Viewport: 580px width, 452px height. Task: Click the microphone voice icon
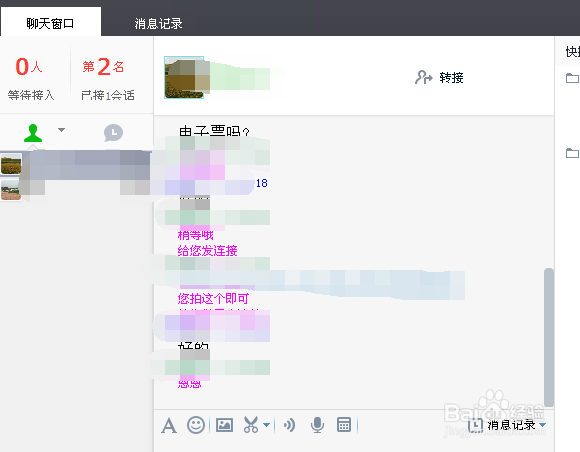317,425
